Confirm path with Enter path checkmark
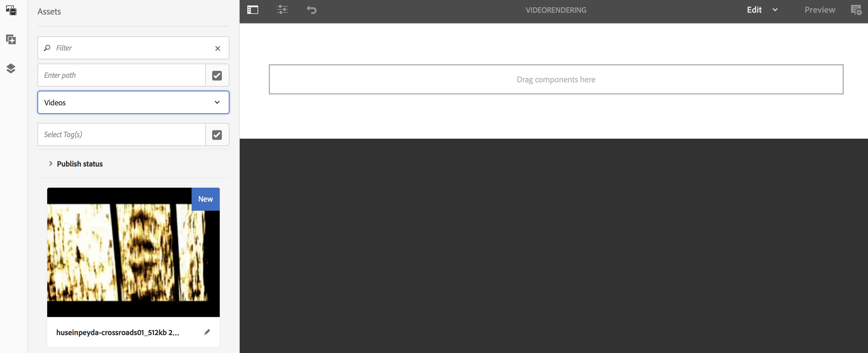This screenshot has height=353, width=868. [x=217, y=75]
